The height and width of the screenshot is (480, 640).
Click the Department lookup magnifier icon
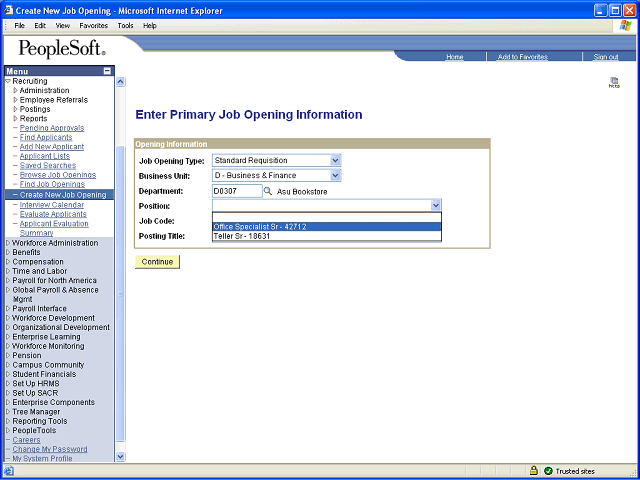pyautogui.click(x=268, y=191)
